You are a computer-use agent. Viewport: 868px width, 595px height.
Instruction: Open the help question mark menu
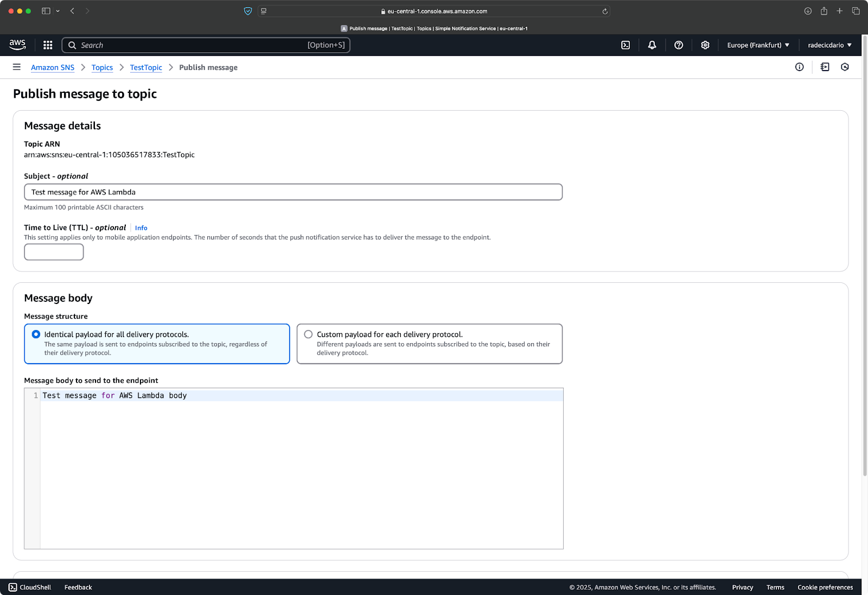(x=679, y=45)
